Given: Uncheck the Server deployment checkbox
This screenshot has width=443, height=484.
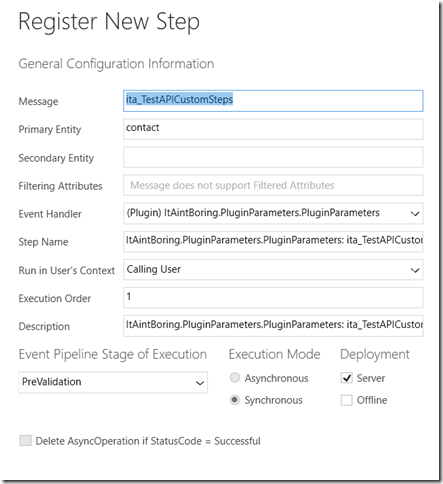Looking at the screenshot, I should click(346, 378).
